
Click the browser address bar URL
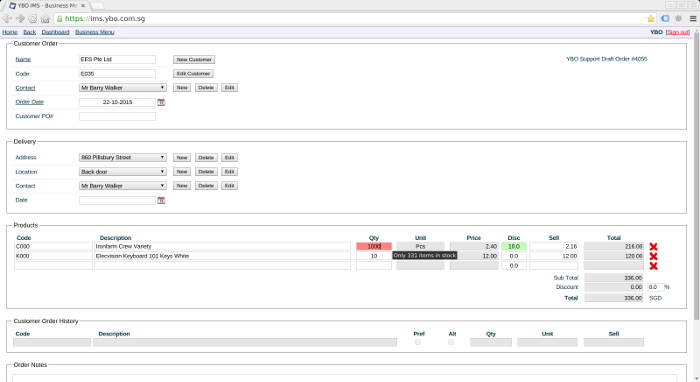(x=105, y=19)
